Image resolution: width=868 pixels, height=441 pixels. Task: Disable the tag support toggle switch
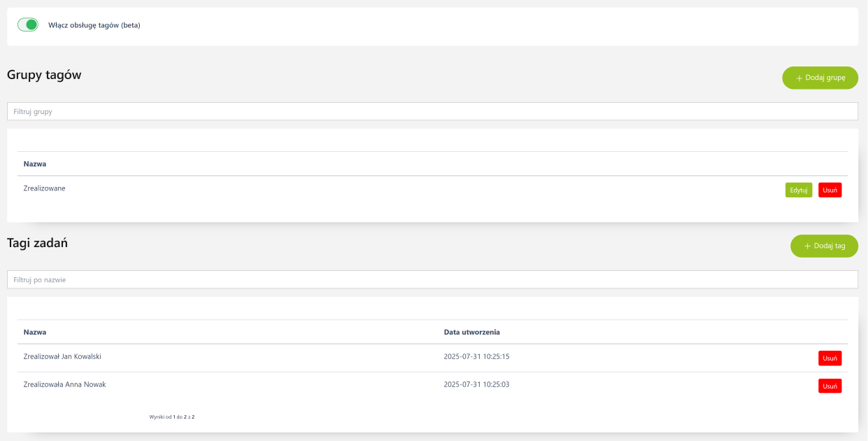click(27, 25)
